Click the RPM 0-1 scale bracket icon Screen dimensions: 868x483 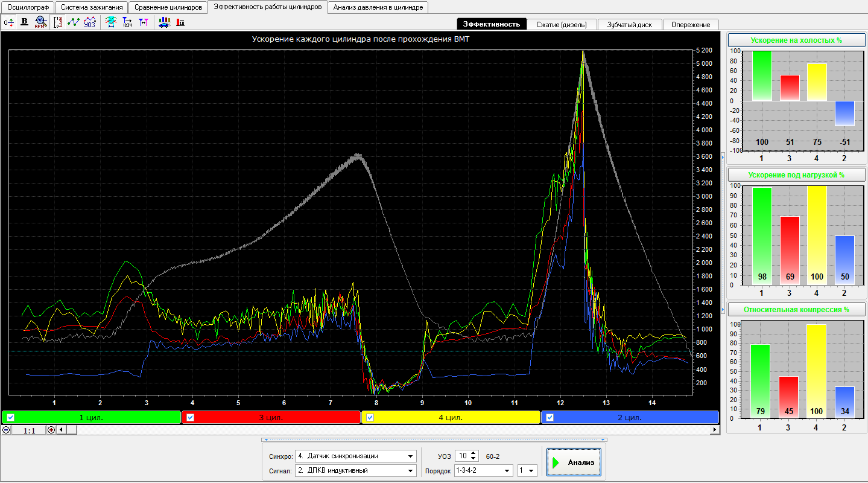point(59,22)
